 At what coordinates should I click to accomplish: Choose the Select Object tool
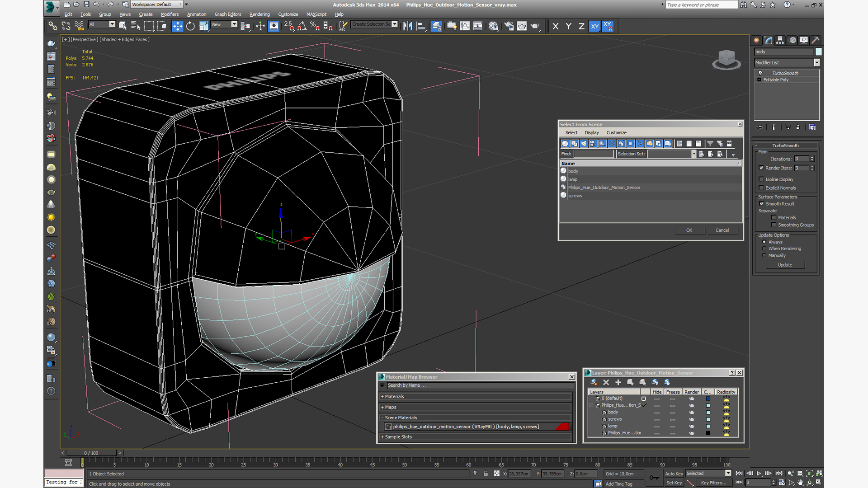(x=123, y=26)
